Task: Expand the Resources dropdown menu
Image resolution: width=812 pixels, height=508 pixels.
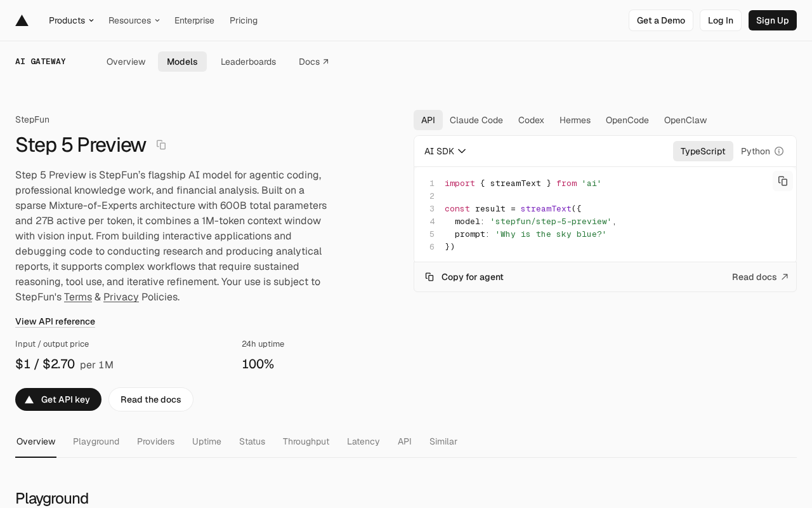Action: pyautogui.click(x=134, y=20)
